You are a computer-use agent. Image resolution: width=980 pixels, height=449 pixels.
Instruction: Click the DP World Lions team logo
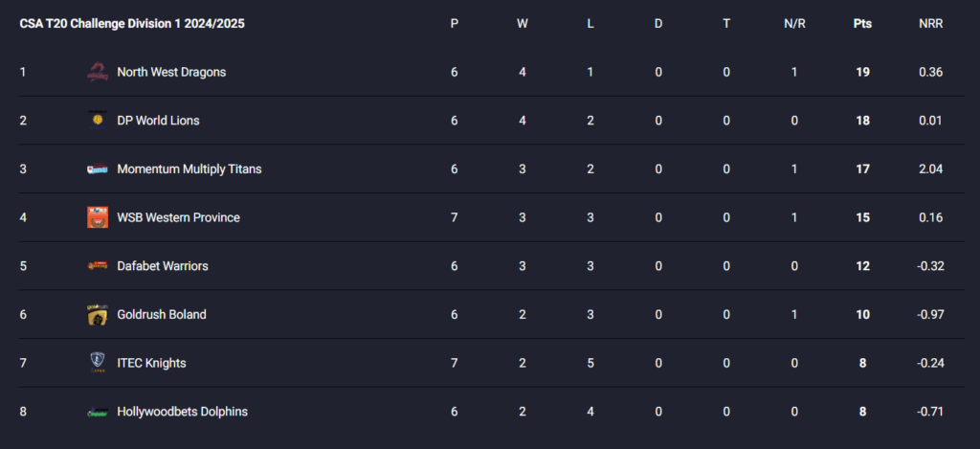[98, 120]
